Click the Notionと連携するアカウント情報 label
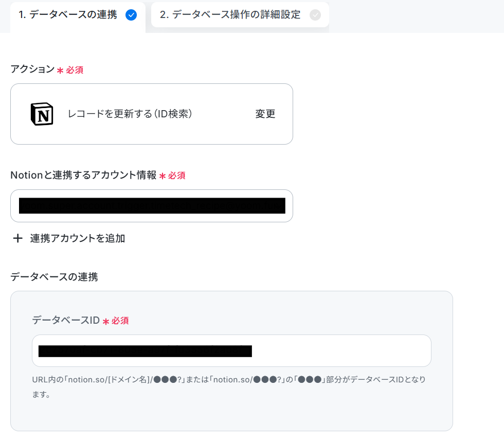This screenshot has height=440, width=504. coord(83,175)
